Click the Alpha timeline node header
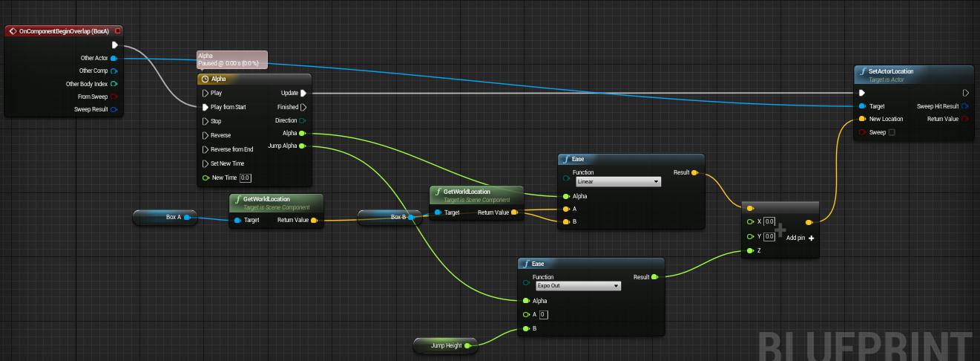Image resolution: width=980 pixels, height=361 pixels. pyautogui.click(x=254, y=78)
